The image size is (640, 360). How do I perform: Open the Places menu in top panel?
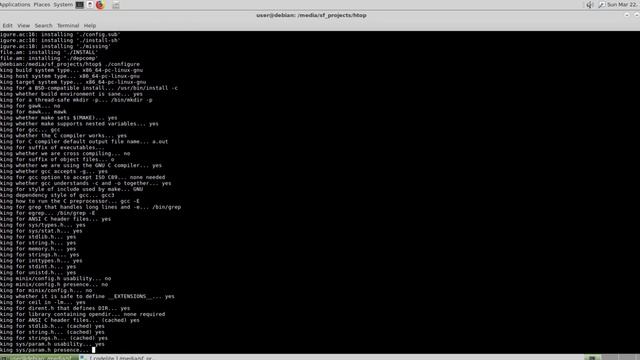pyautogui.click(x=42, y=4)
